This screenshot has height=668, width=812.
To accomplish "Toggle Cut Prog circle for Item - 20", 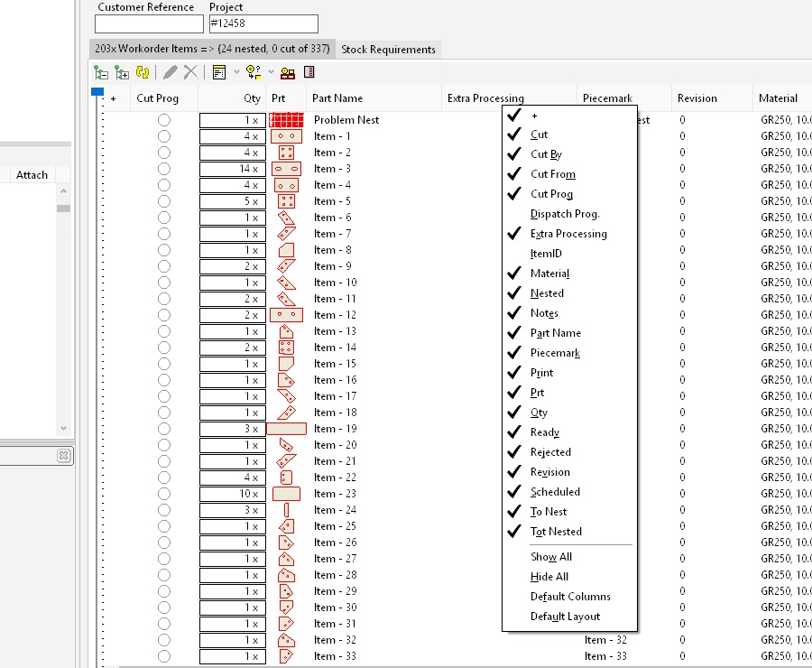I will (x=164, y=445).
